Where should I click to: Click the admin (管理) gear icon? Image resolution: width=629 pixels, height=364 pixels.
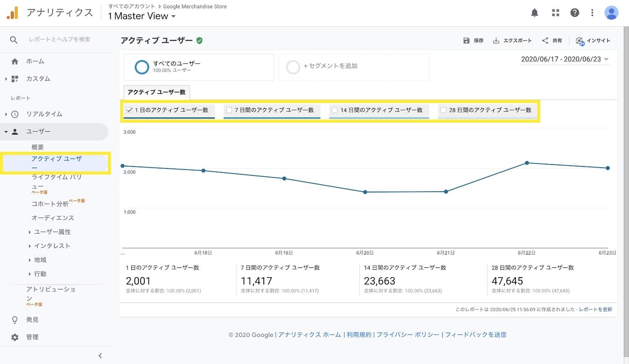(15, 337)
